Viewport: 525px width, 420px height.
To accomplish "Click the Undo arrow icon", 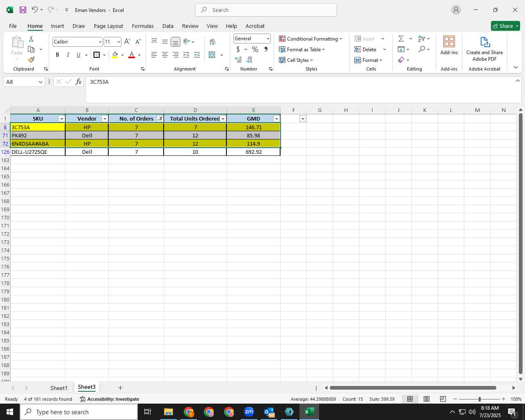I will click(35, 10).
